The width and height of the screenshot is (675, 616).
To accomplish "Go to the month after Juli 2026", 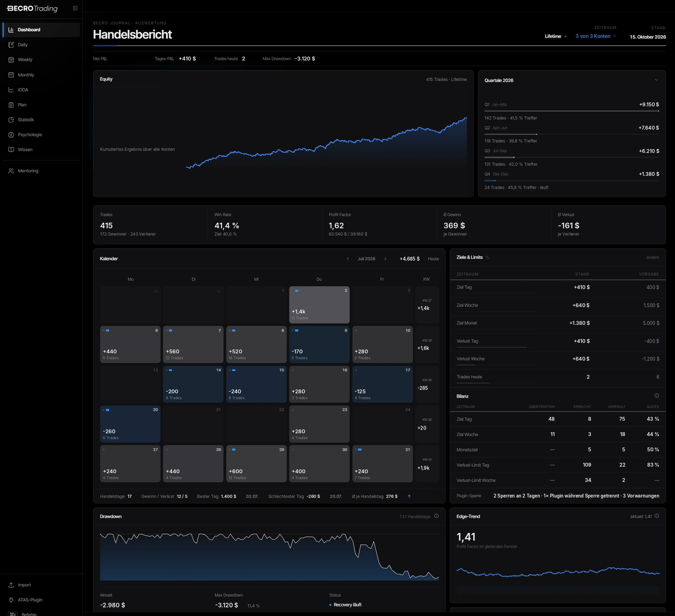I will tap(385, 259).
